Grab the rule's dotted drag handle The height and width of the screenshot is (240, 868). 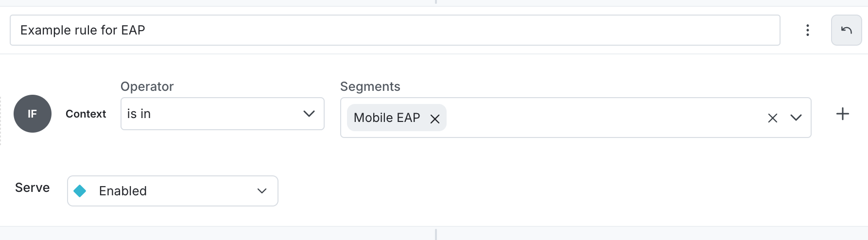point(1,120)
